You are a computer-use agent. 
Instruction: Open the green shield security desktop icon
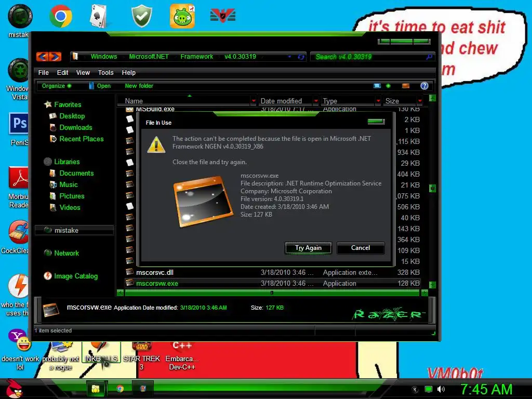142,16
